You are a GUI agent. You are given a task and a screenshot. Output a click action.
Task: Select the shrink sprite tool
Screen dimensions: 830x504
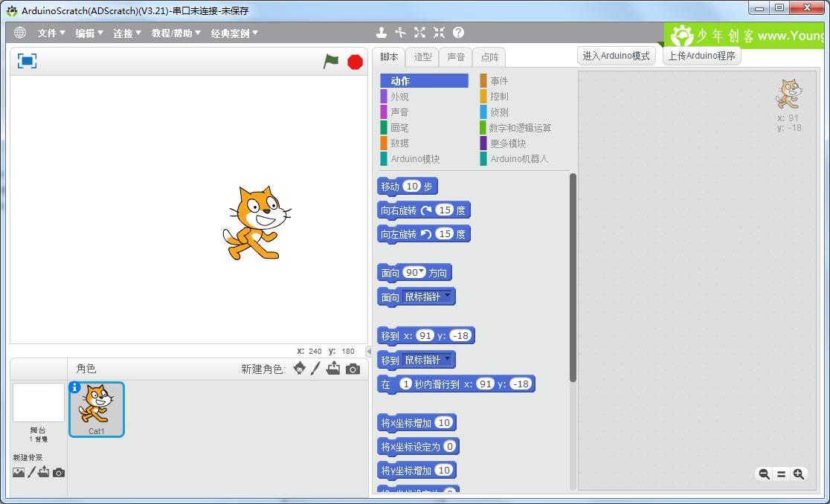coord(439,33)
